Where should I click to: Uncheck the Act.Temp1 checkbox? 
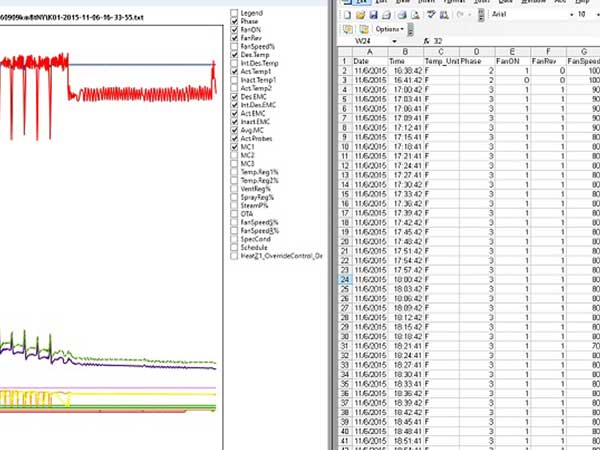pyautogui.click(x=234, y=72)
